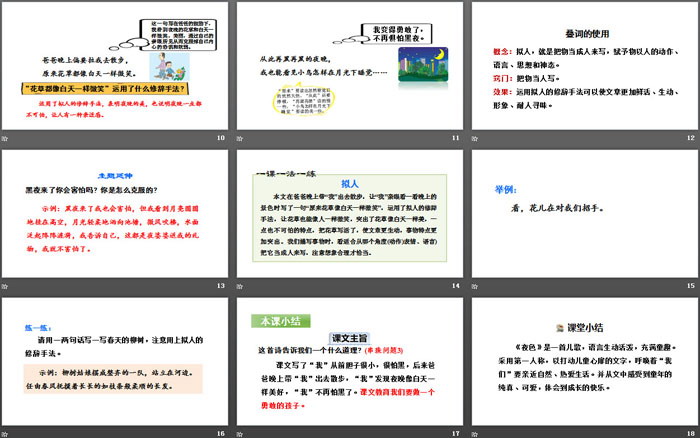
Task: Click the yellow cloud note on slide 11
Action: (303, 100)
